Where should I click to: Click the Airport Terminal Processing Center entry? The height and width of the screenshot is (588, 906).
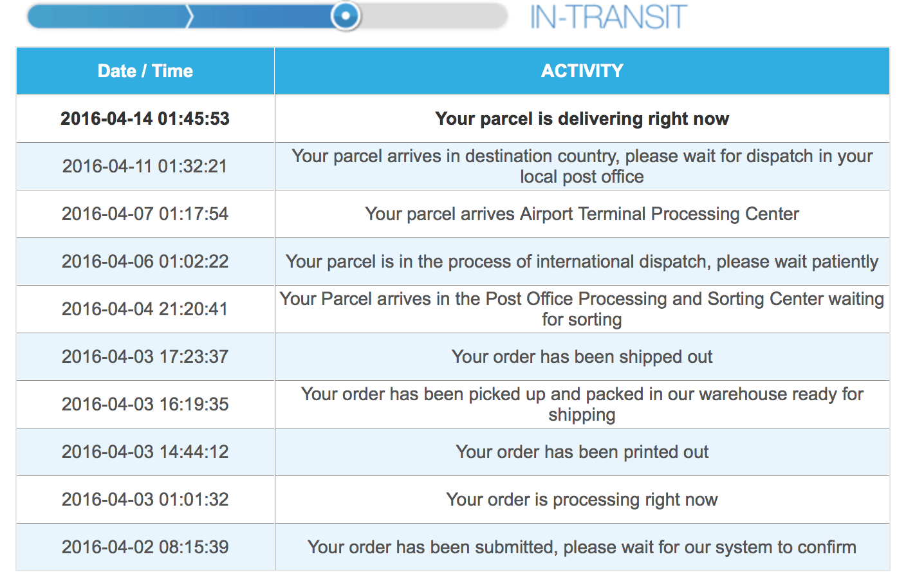coord(582,214)
